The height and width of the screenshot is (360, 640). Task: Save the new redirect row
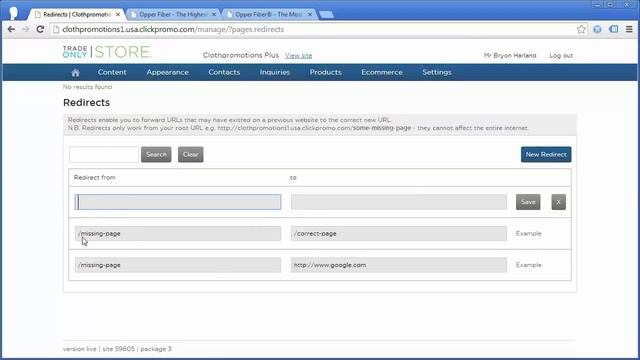coord(528,202)
